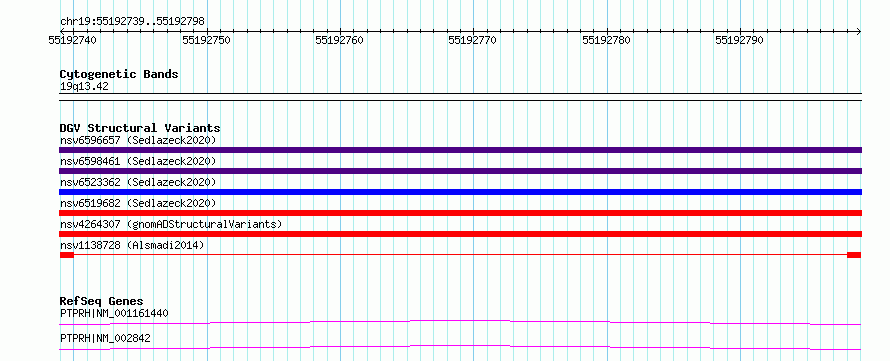Click the red bar for nsv4264307
This screenshot has height=361, width=890.
point(460,234)
